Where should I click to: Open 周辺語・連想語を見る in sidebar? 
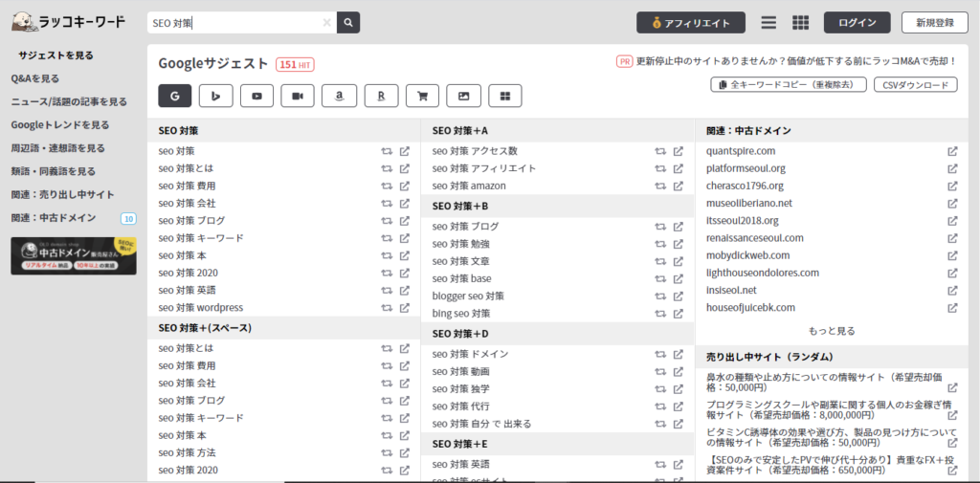[57, 148]
